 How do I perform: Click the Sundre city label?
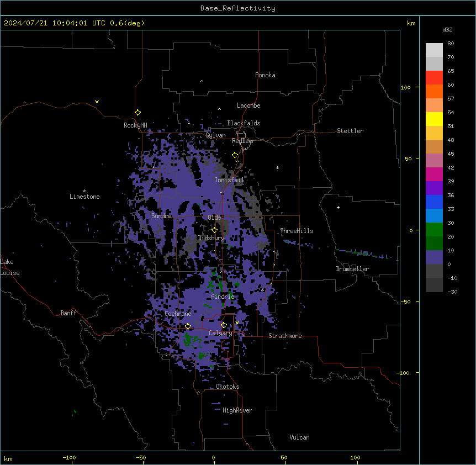161,216
